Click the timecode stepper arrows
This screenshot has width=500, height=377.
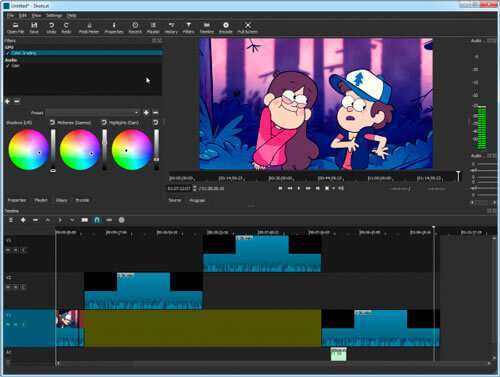coord(195,189)
